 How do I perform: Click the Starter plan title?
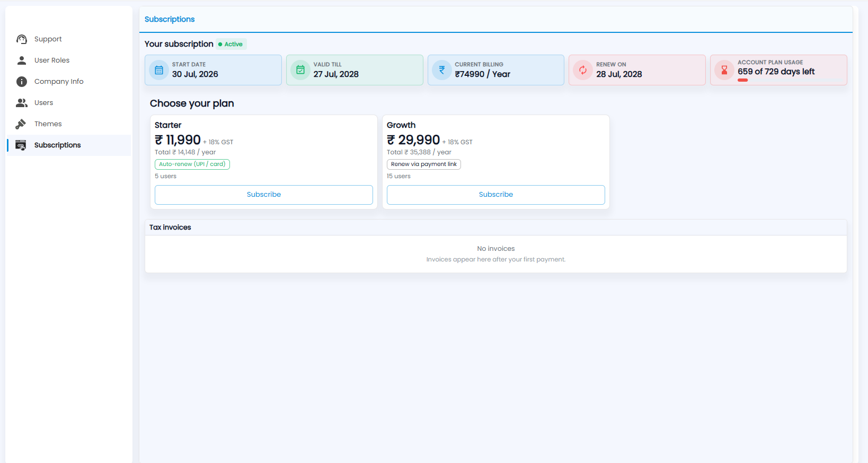(x=168, y=125)
